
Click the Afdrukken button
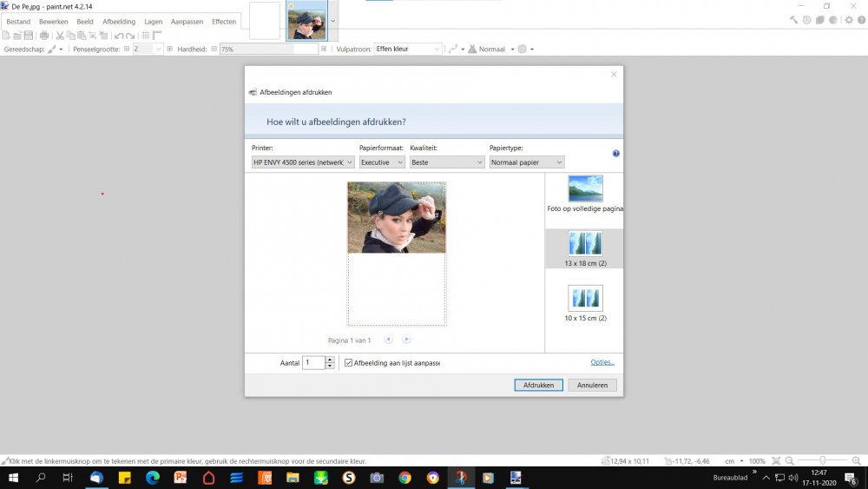(x=539, y=385)
